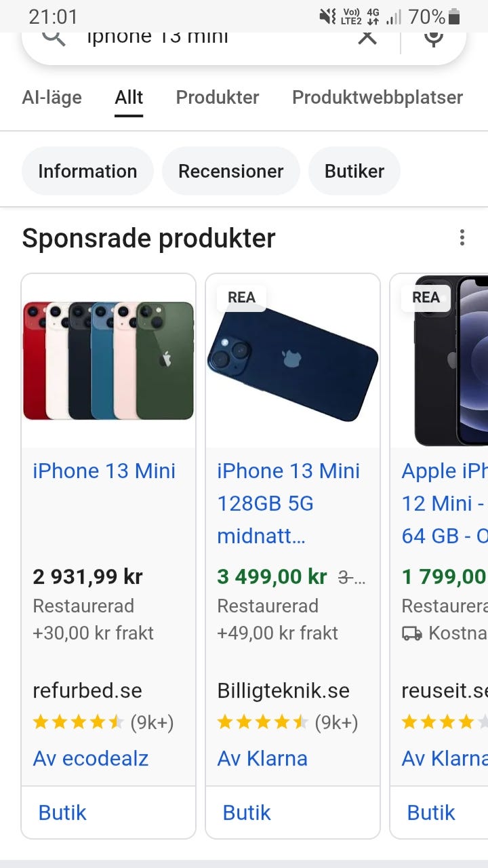Tap the muted sound status icon
The width and height of the screenshot is (488, 868).
pos(328,16)
